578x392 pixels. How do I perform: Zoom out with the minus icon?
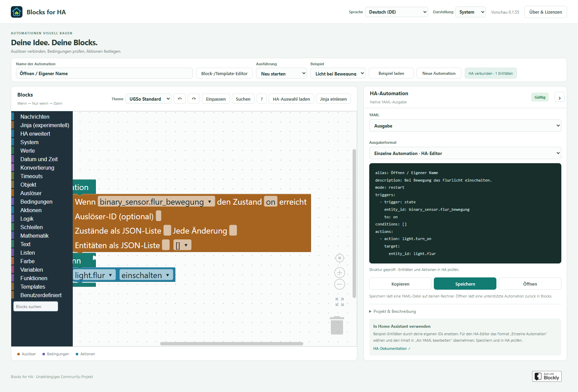coord(340,284)
